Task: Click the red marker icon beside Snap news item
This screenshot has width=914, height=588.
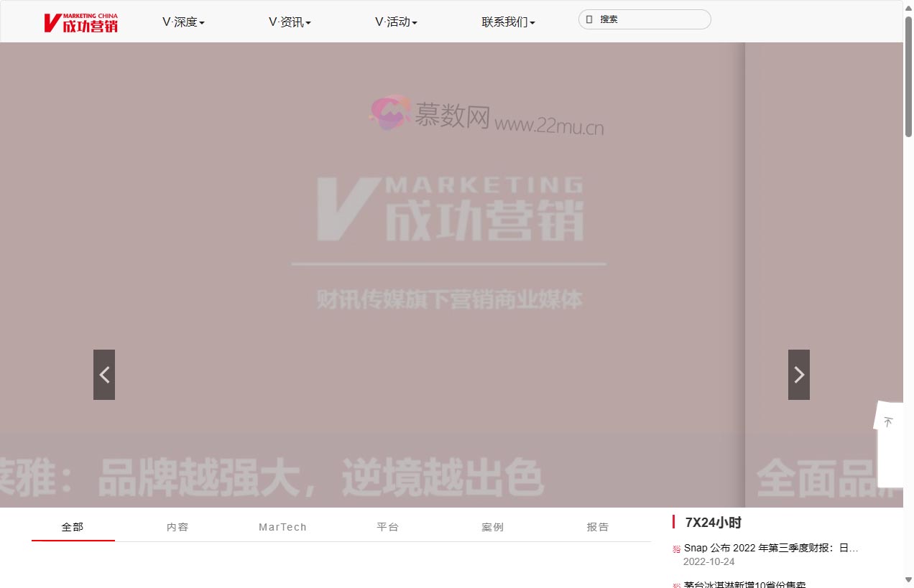Action: tap(675, 548)
